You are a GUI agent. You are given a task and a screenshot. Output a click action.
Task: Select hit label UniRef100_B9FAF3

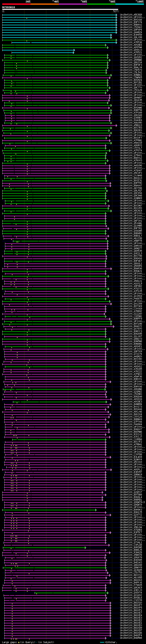click(131, 65)
